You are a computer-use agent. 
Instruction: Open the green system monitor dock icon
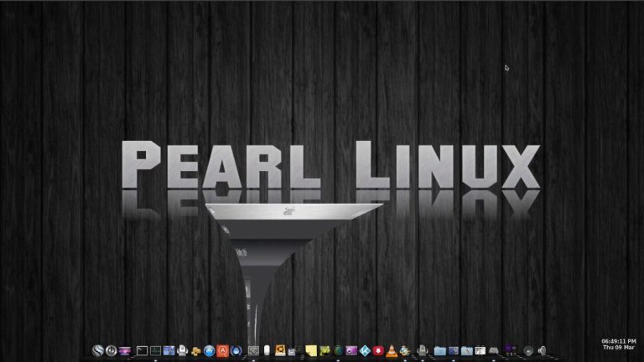tap(155, 350)
